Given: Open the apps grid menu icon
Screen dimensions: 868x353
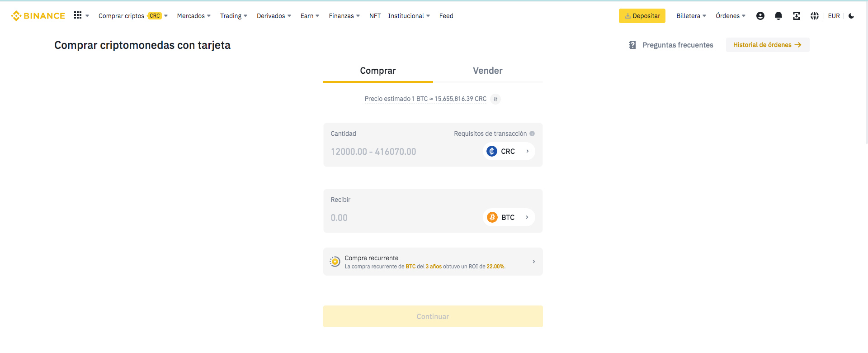Looking at the screenshot, I should 78,15.
